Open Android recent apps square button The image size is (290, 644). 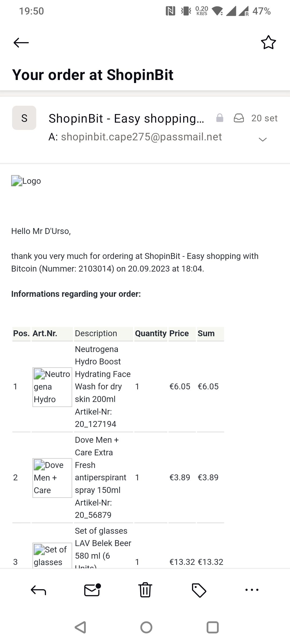click(x=212, y=627)
